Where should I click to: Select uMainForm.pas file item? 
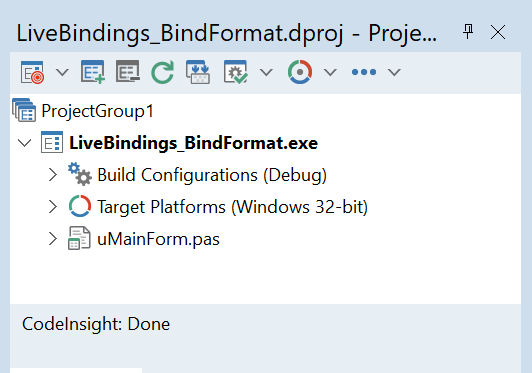(158, 239)
